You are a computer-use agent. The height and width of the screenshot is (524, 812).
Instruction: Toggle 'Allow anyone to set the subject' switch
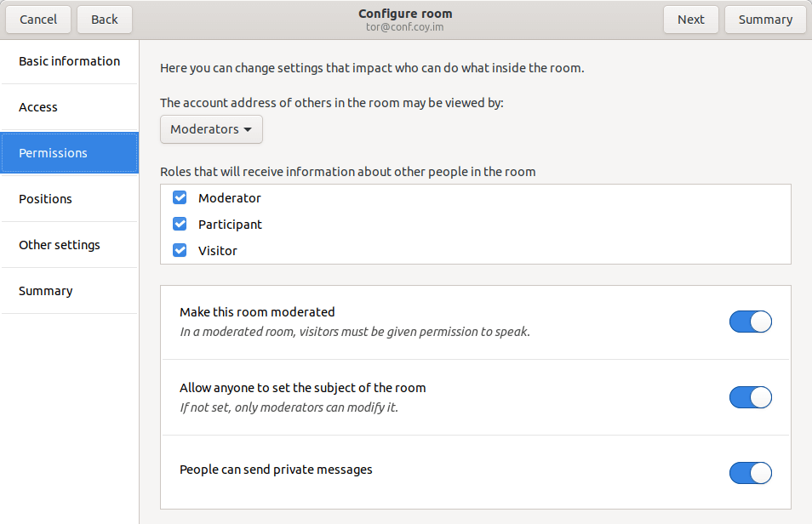750,397
